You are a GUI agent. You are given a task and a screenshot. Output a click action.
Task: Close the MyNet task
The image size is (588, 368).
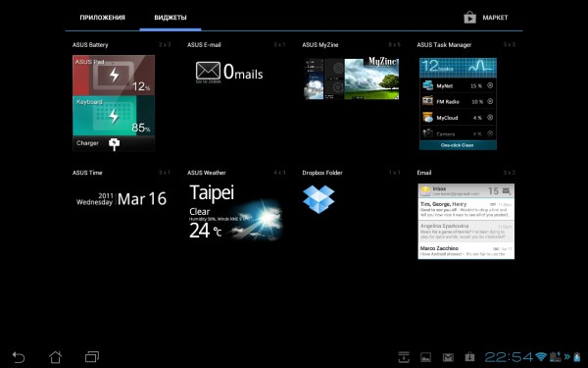[x=490, y=85]
